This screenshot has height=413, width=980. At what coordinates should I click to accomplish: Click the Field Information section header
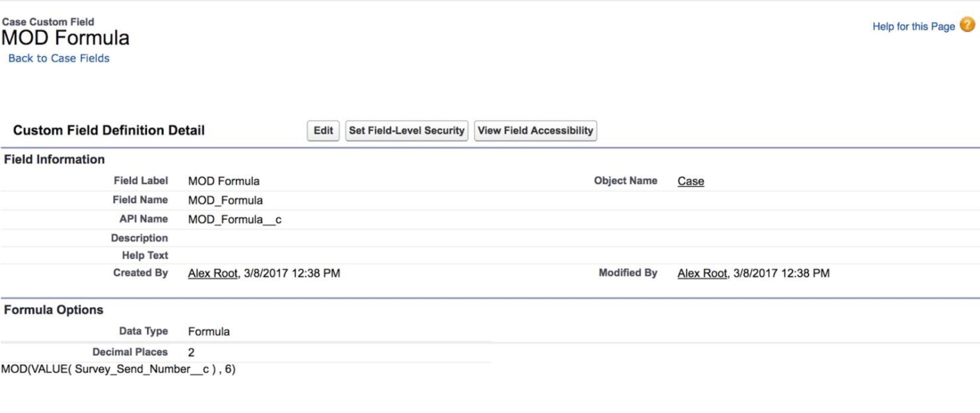54,159
